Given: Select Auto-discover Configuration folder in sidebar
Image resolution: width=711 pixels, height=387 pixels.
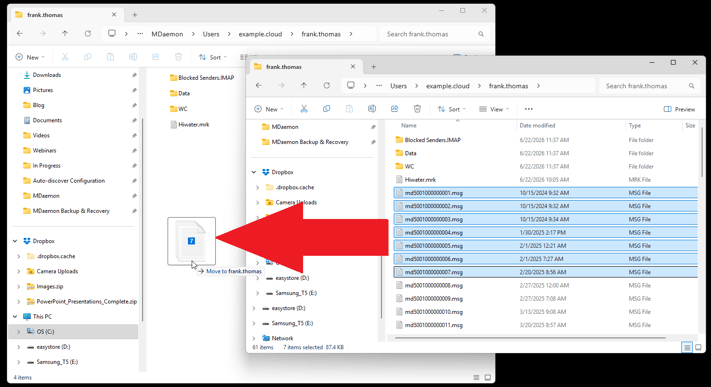Looking at the screenshot, I should (68, 181).
